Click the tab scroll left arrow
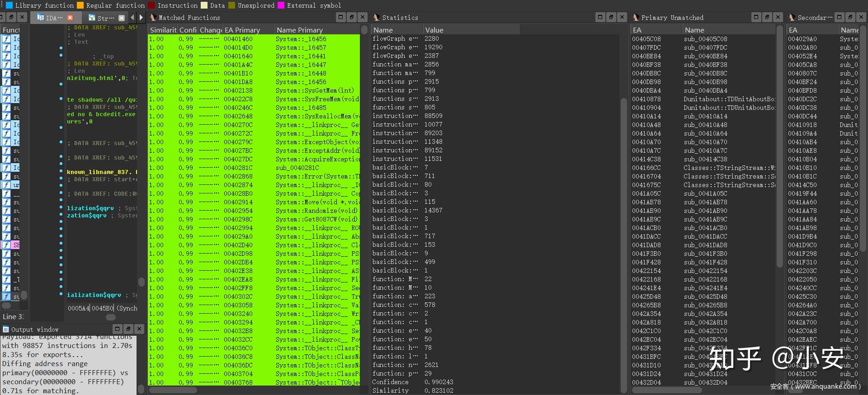 (x=132, y=18)
